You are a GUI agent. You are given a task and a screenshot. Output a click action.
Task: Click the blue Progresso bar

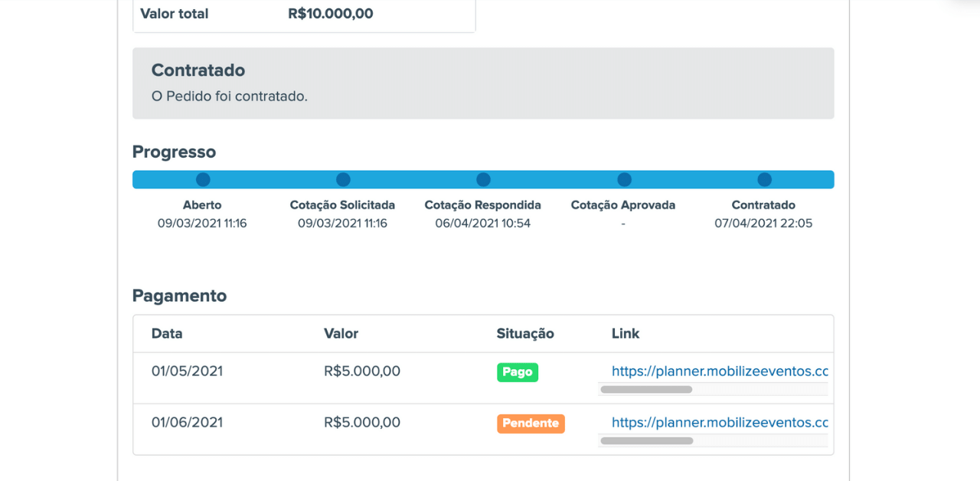[483, 179]
